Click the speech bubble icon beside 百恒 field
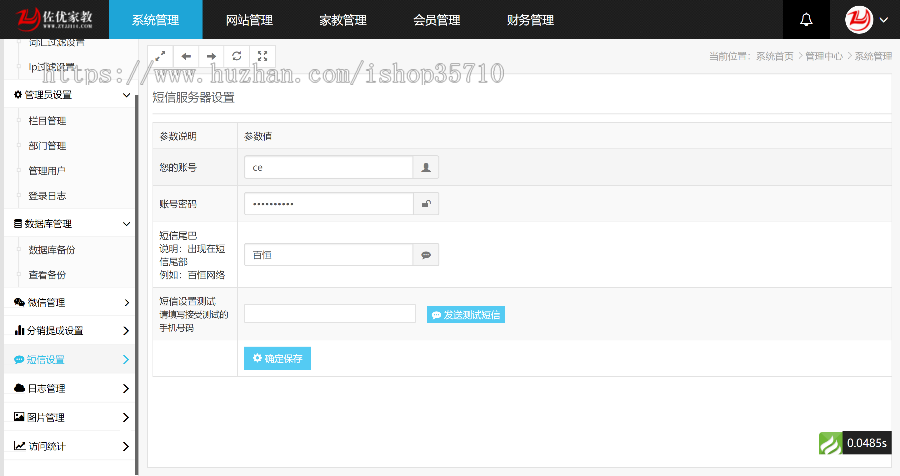 426,255
